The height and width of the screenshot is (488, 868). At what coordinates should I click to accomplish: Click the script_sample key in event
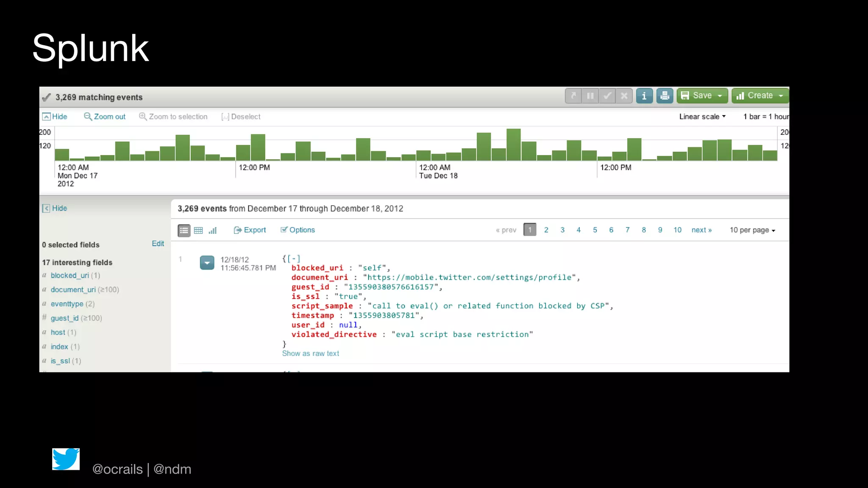click(322, 306)
